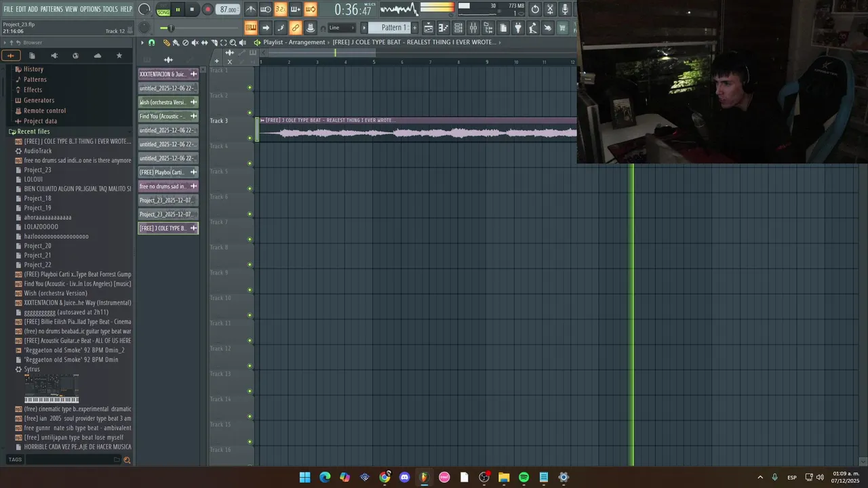Screen dimensions: 868x488
Task: Open the channel rack view button
Action: coord(458,28)
